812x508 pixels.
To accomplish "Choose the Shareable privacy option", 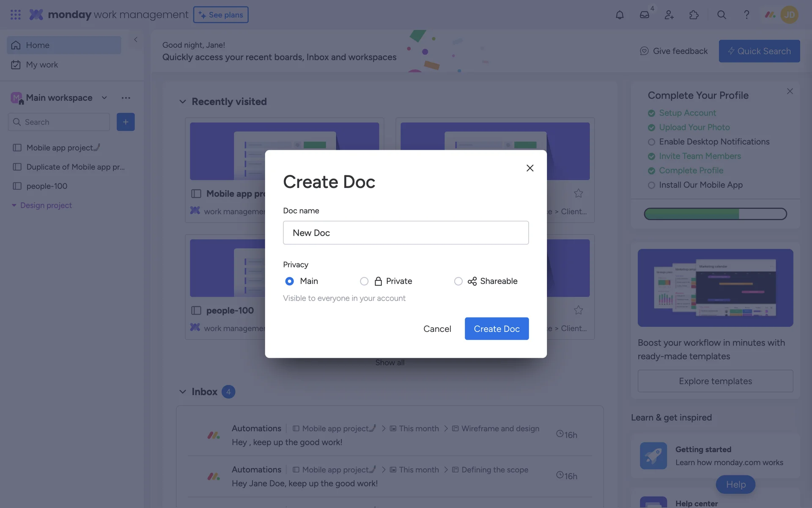I will (x=458, y=281).
